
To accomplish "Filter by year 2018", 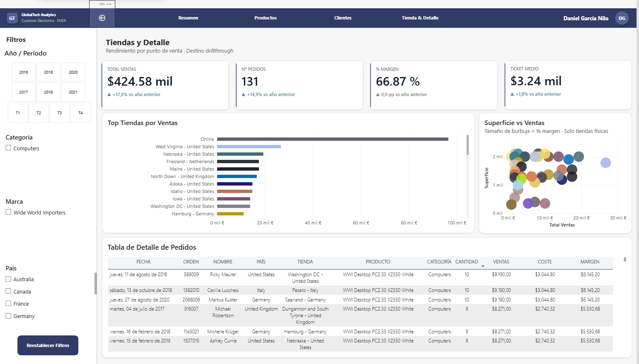I will pos(49,72).
